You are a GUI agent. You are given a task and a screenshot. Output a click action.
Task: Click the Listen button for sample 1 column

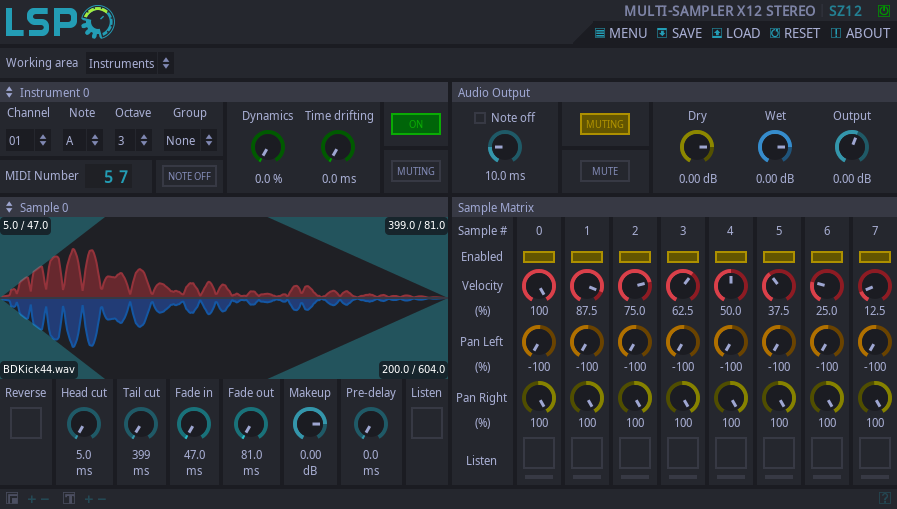pyautogui.click(x=586, y=454)
